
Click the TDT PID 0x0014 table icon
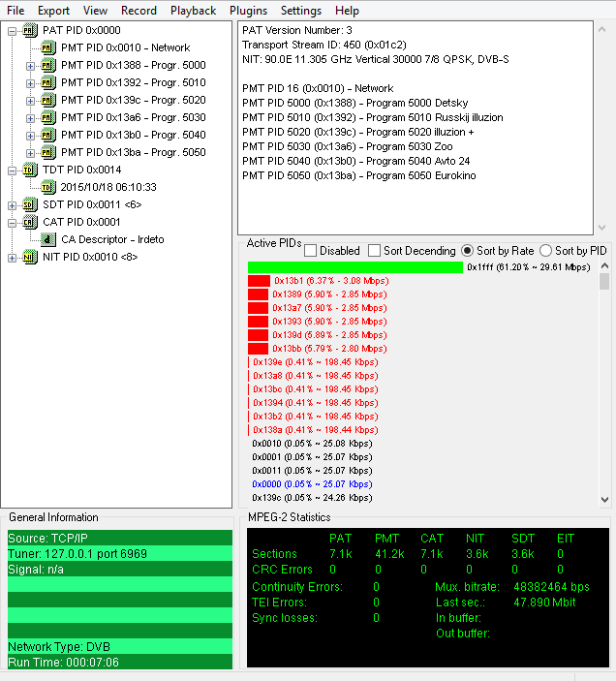pyautogui.click(x=29, y=170)
